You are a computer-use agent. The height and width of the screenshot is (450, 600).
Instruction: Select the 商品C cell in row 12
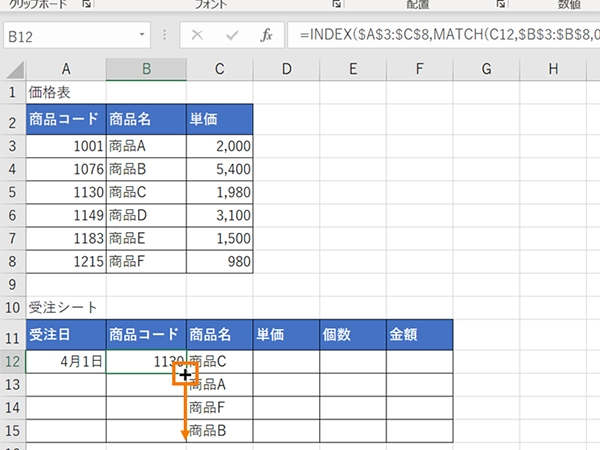coord(220,362)
